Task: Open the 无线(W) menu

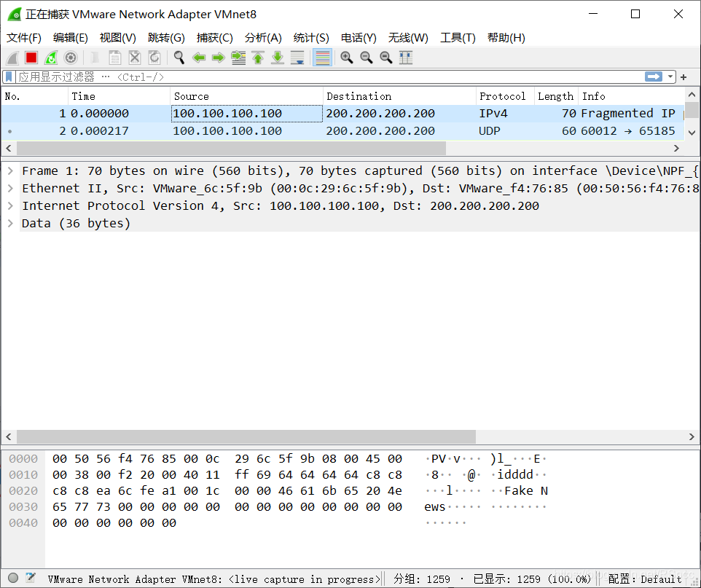Action: [x=408, y=38]
